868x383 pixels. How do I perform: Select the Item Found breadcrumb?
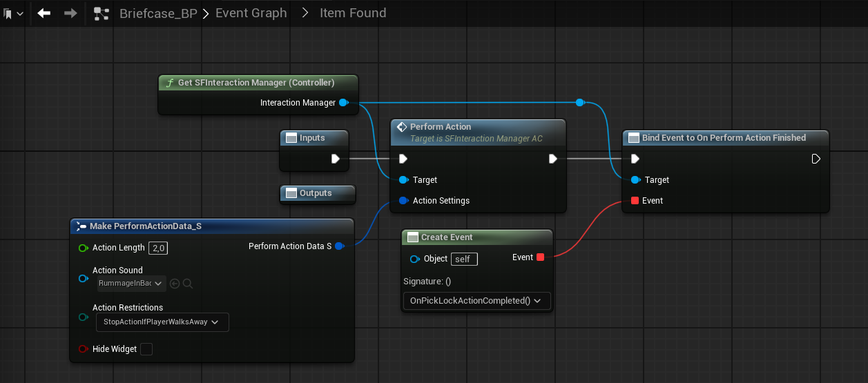pos(353,13)
